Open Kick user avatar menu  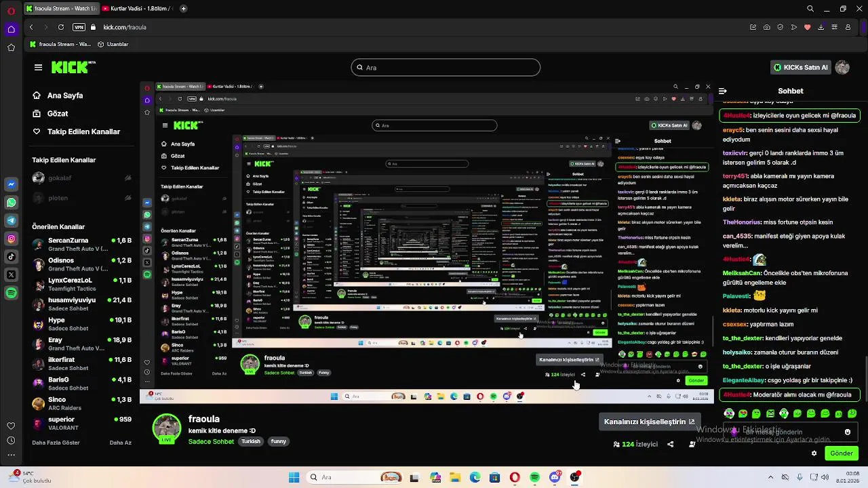tap(842, 67)
